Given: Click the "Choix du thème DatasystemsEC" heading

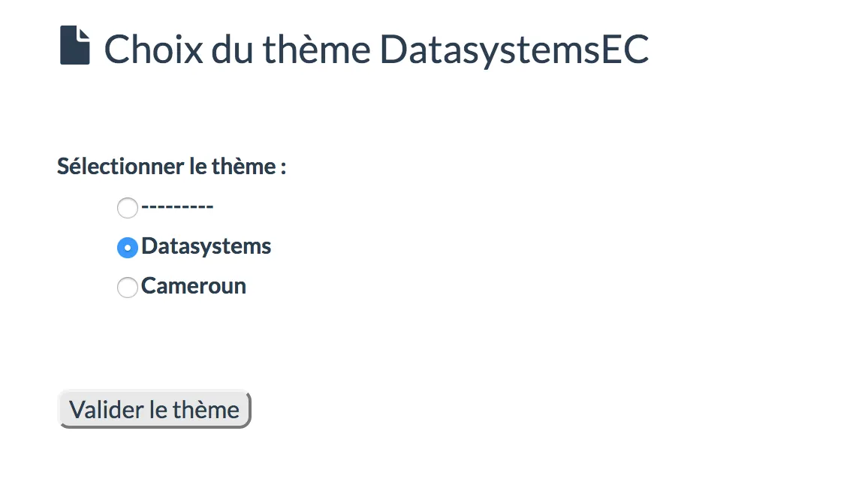Looking at the screenshot, I should (x=376, y=50).
